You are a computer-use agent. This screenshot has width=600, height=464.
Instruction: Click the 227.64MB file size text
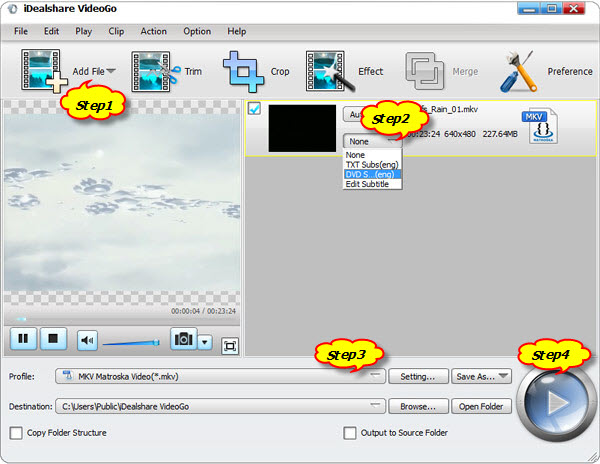pyautogui.click(x=500, y=134)
